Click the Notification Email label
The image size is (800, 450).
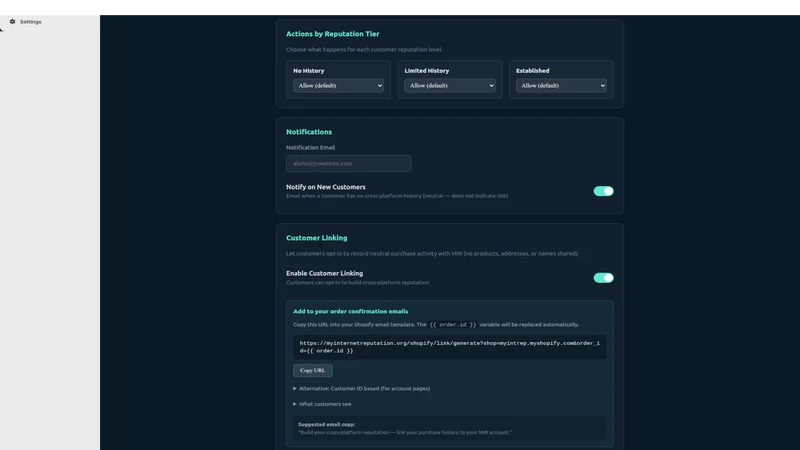[x=310, y=147]
